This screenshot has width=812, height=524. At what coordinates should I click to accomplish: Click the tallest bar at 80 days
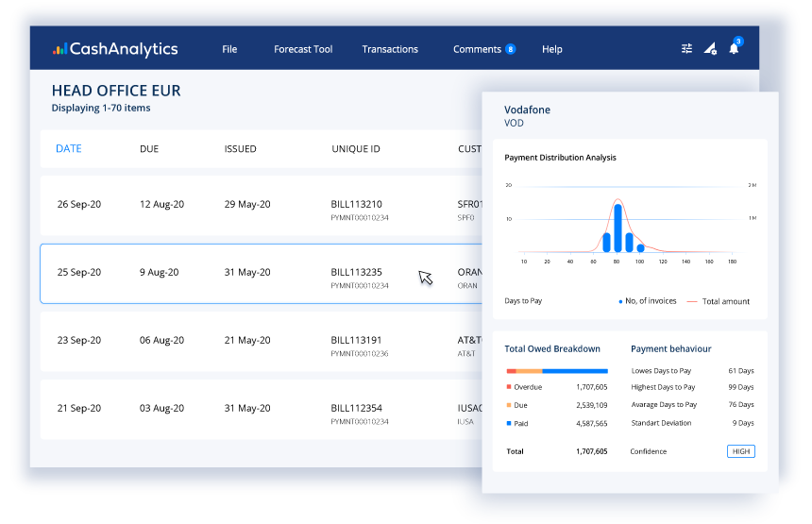click(617, 228)
